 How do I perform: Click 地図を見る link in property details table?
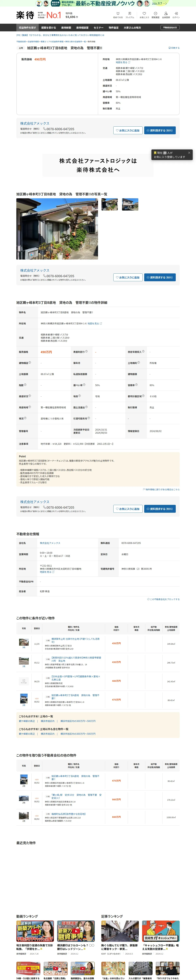(x=95, y=323)
